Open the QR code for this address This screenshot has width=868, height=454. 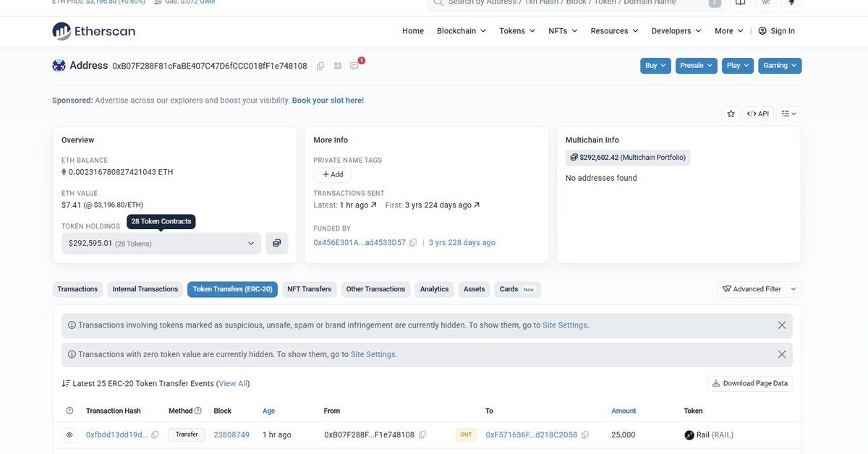(337, 65)
